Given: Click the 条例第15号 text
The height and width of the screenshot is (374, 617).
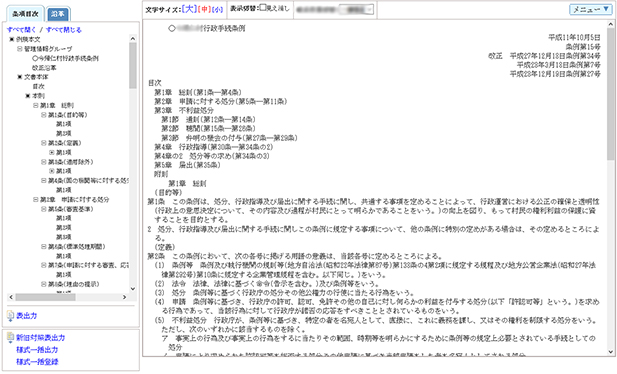Looking at the screenshot, I should pos(583,47).
